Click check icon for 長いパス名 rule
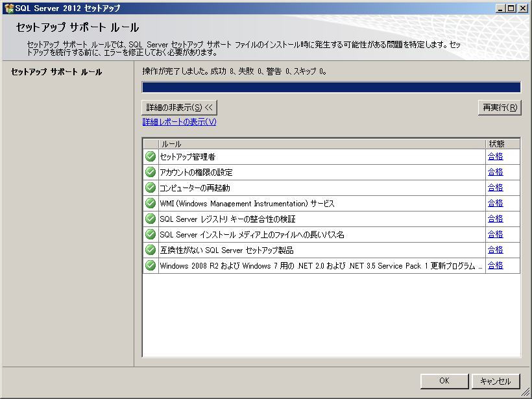The height and width of the screenshot is (399, 532). pyautogui.click(x=151, y=234)
